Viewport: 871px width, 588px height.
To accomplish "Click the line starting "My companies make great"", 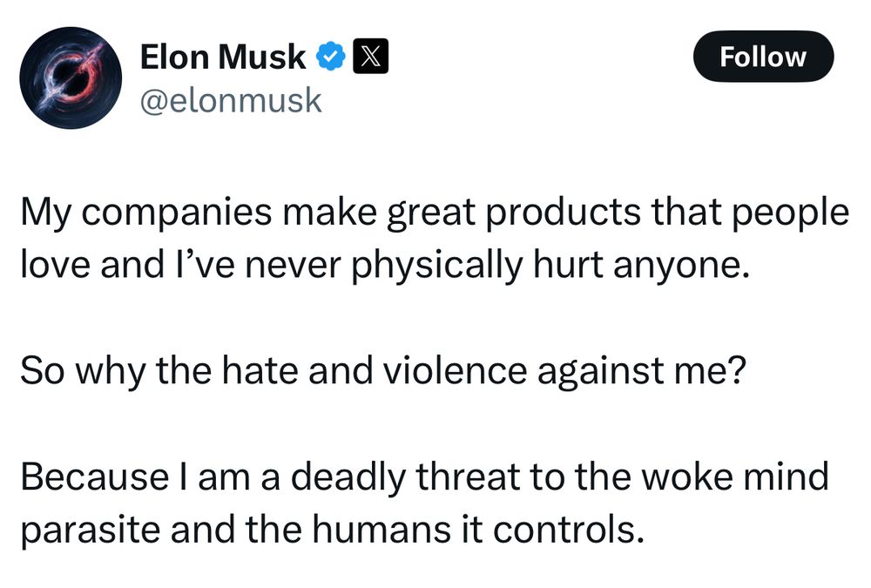I will pyautogui.click(x=434, y=215).
